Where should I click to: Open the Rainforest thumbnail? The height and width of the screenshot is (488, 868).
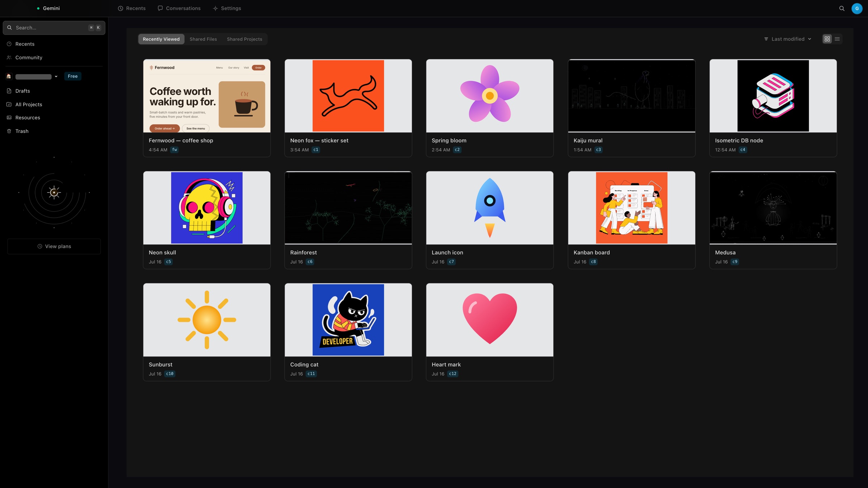348,208
